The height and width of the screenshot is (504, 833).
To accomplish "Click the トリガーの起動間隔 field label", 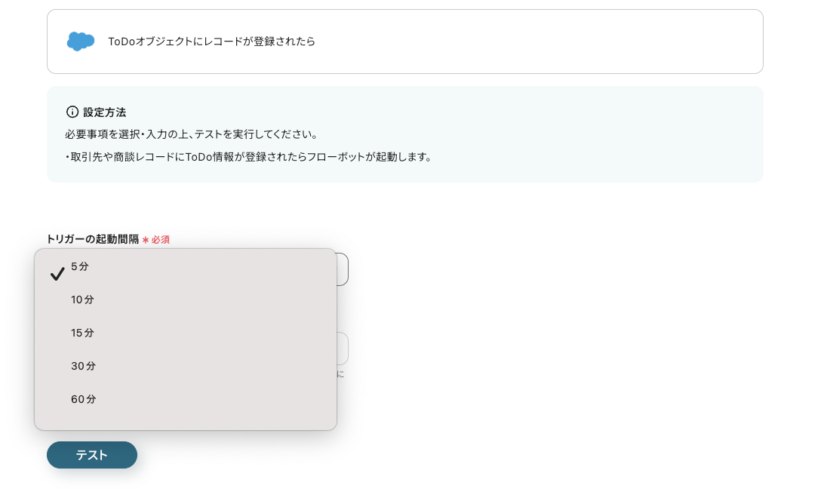I will (93, 239).
